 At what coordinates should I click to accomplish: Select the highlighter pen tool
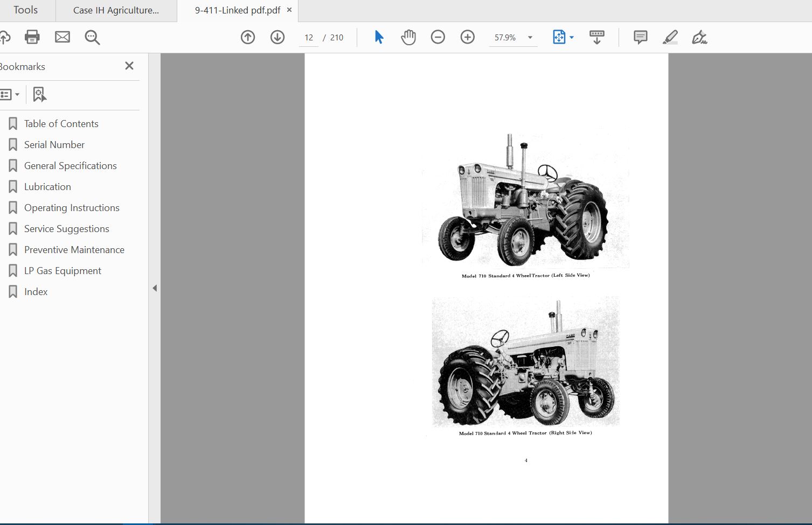670,37
